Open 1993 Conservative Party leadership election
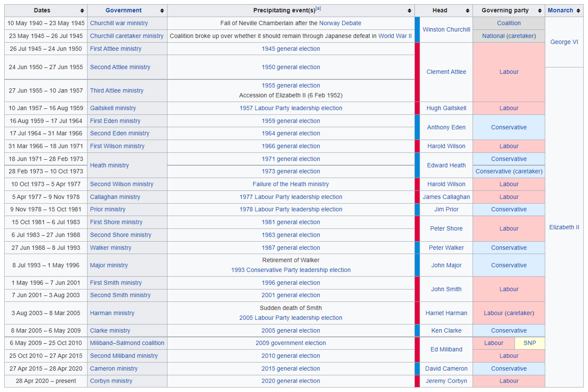Viewport: 588px width, 392px height. (291, 270)
